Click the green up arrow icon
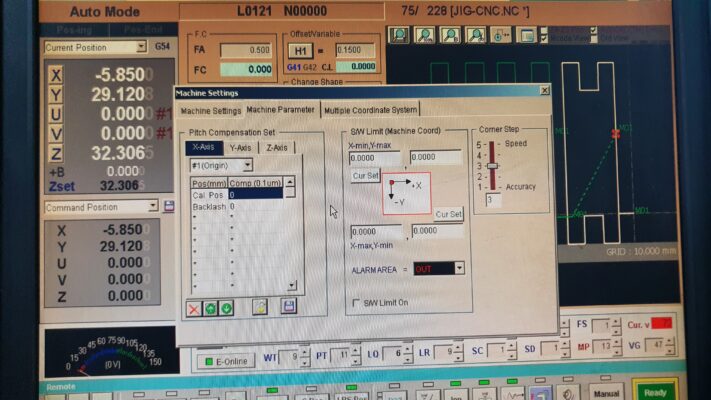711x400 pixels. pyautogui.click(x=211, y=308)
